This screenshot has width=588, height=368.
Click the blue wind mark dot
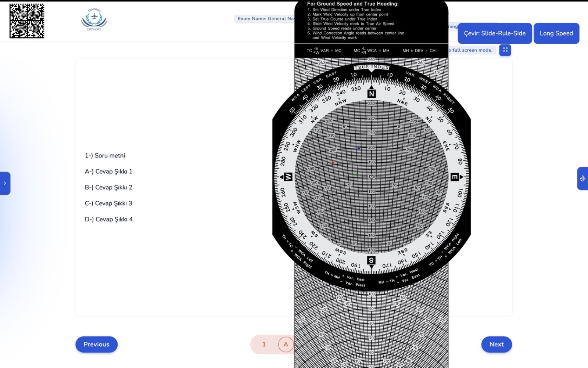pos(359,149)
